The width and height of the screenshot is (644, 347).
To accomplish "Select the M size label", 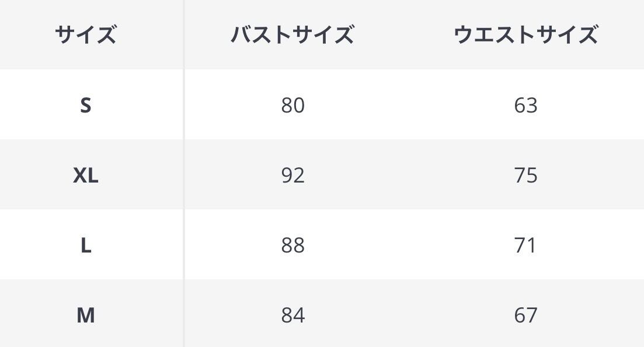I will [86, 316].
